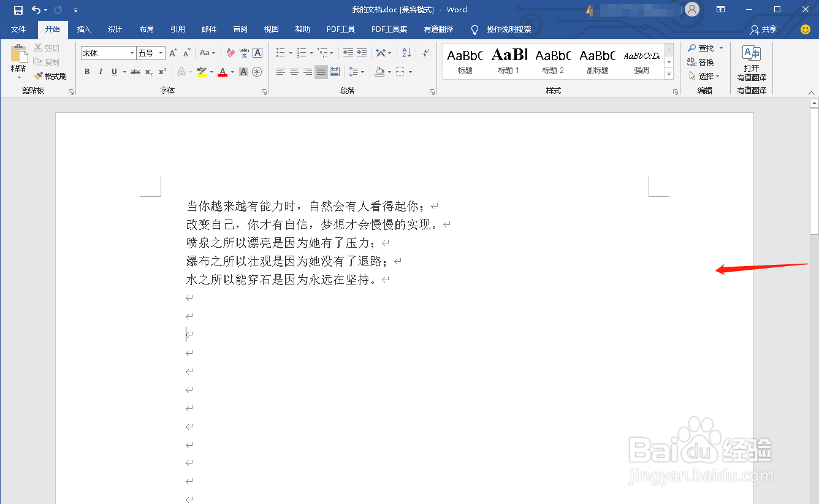Click the Find (查找) button
The image size is (819, 504).
(701, 48)
